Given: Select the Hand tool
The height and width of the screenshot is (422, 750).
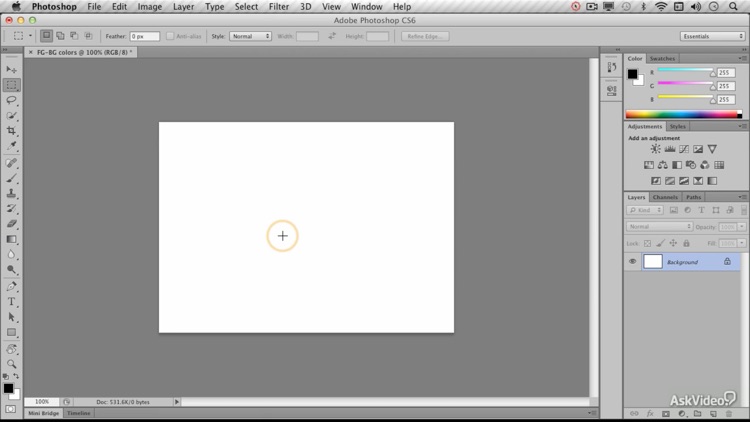Looking at the screenshot, I should 11,349.
